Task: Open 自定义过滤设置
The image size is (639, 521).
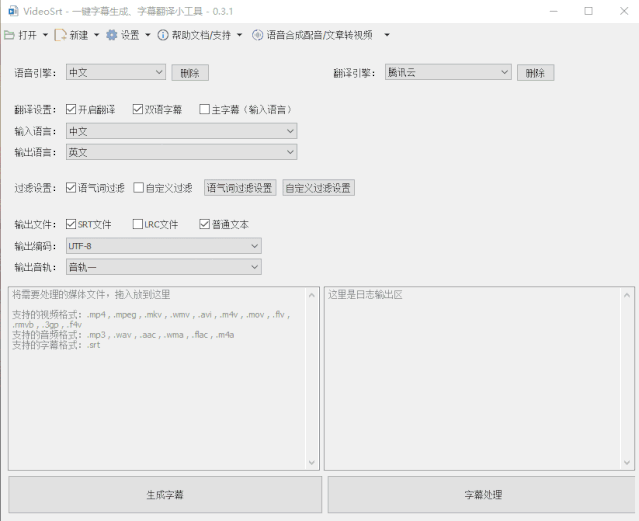Action: 318,188
